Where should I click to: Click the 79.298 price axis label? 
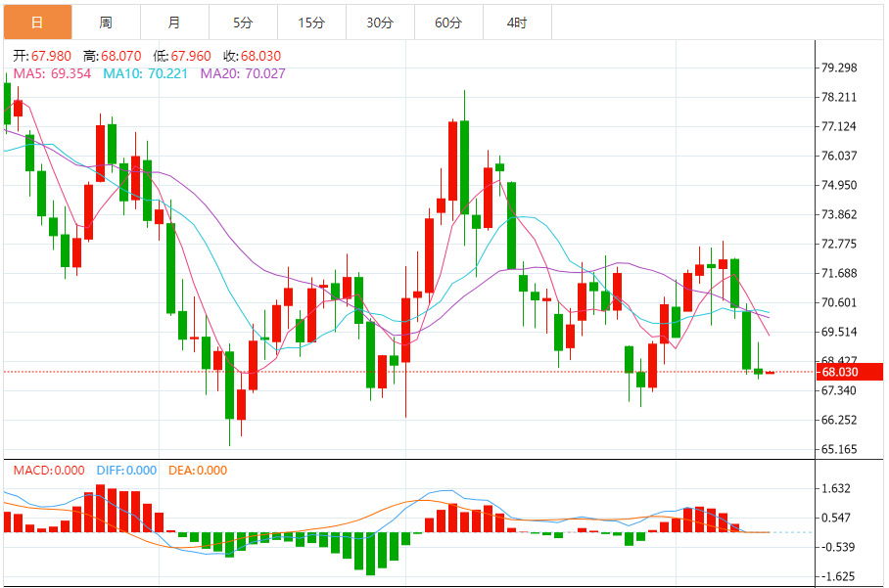click(x=840, y=68)
